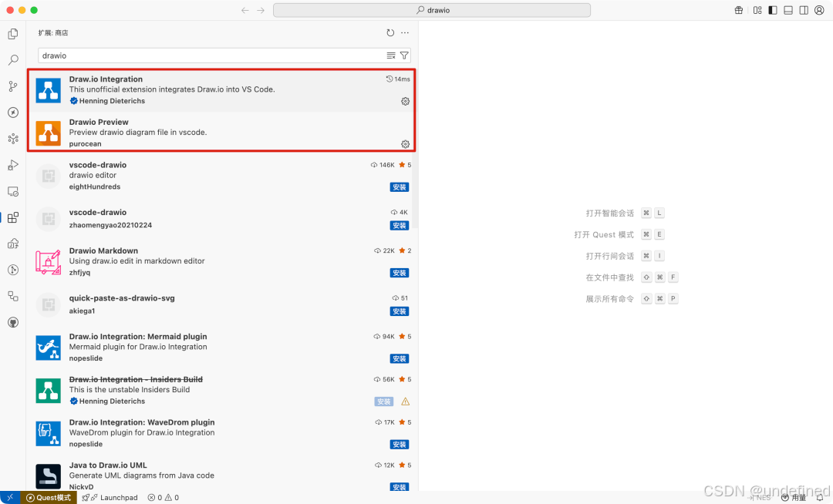Open the Remote Explorer view
This screenshot has height=504, width=833.
13,192
